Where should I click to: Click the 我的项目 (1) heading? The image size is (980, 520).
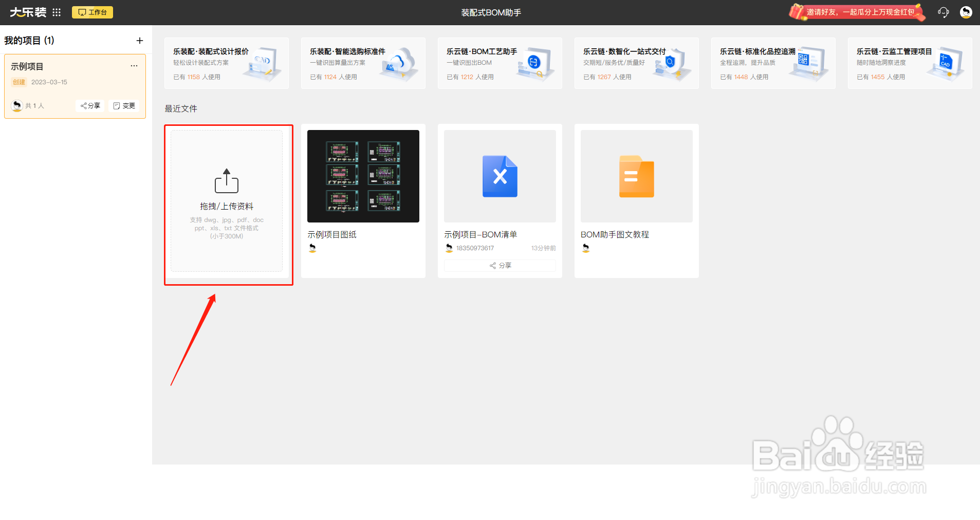29,41
